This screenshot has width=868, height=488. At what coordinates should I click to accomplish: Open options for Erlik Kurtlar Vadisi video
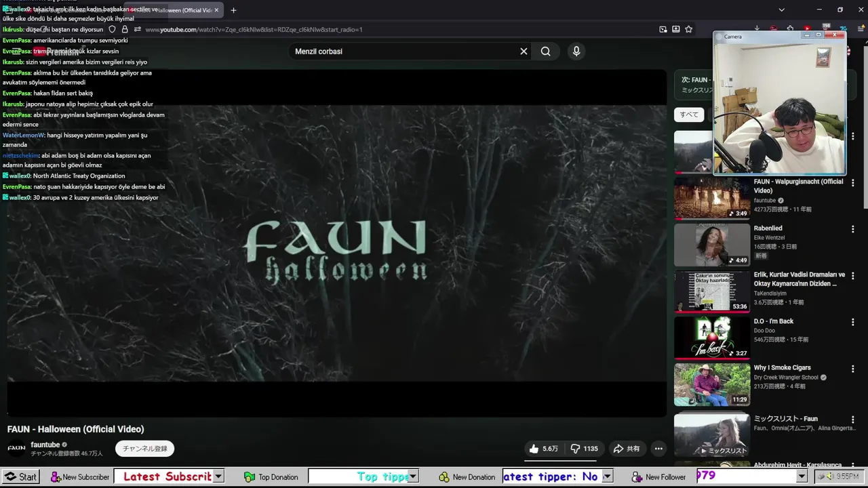pos(853,276)
